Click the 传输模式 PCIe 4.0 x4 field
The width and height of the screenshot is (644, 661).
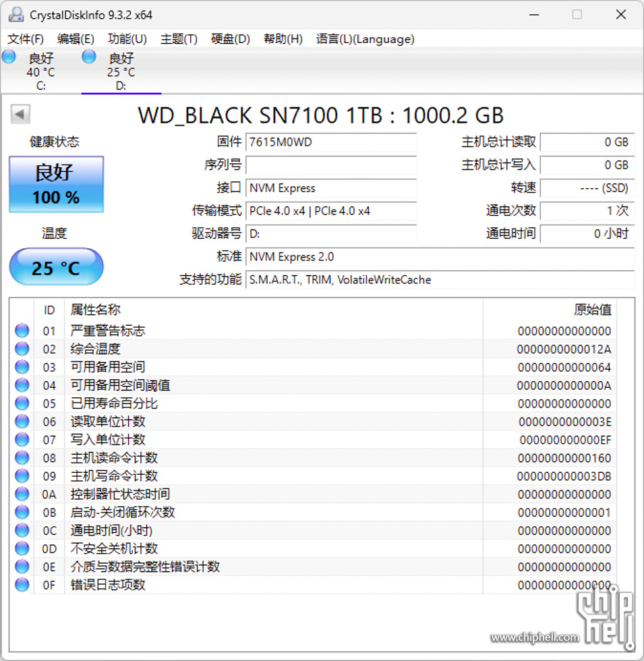pyautogui.click(x=331, y=210)
